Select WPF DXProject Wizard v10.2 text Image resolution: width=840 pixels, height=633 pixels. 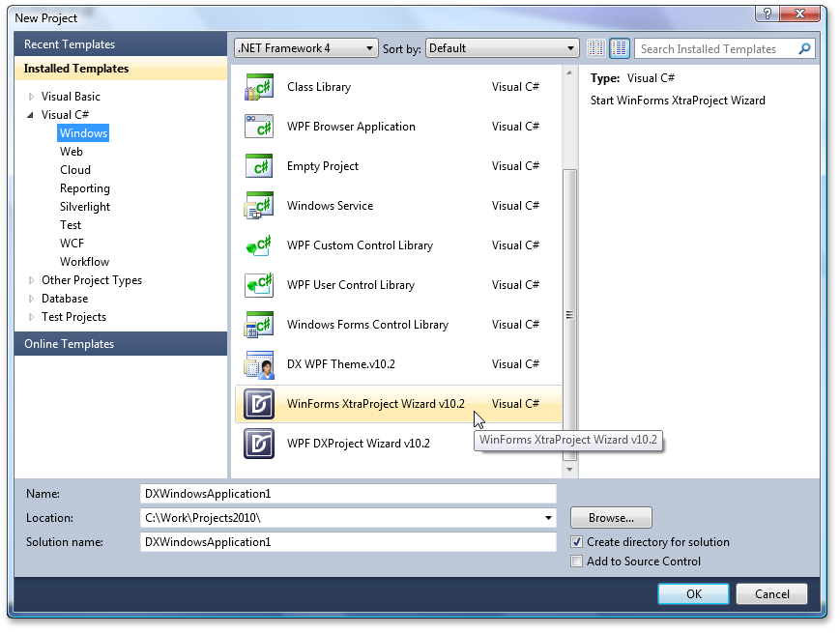click(359, 444)
